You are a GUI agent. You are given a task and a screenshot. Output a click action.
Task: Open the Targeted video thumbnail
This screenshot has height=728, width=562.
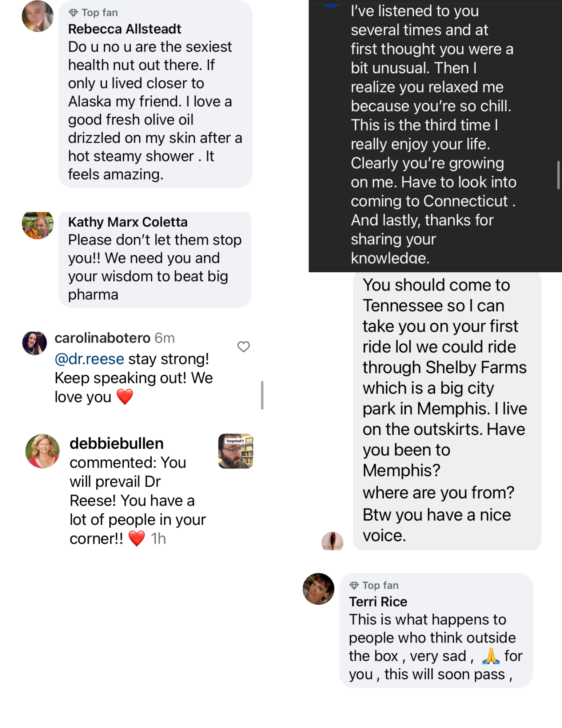(x=235, y=451)
